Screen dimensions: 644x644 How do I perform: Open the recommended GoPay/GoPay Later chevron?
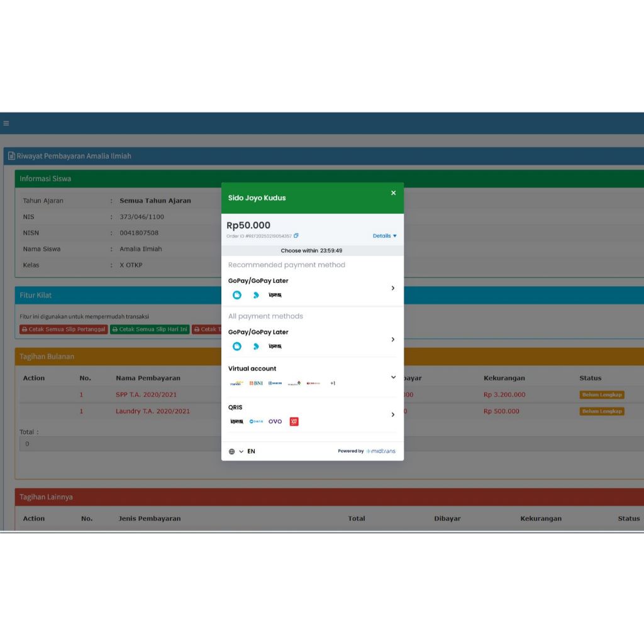(393, 288)
